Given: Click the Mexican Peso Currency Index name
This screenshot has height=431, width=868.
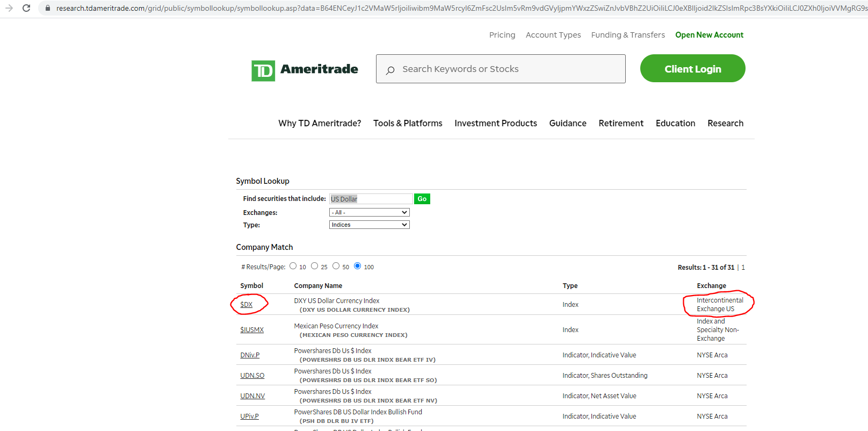Looking at the screenshot, I should 336,326.
